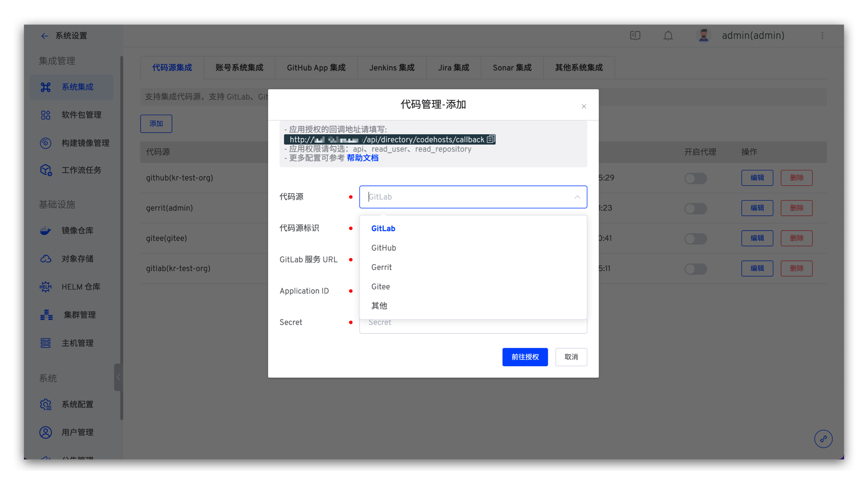Open the Sonar 集成 tab

click(x=512, y=68)
